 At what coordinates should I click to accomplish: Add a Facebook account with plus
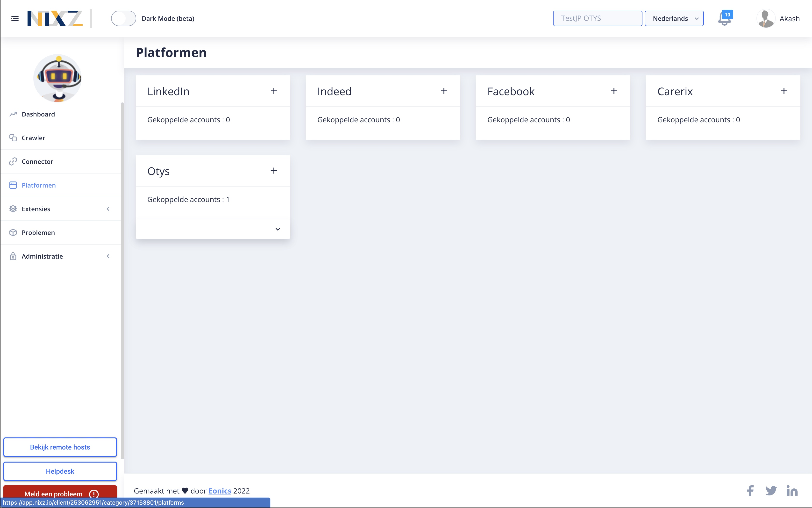click(x=614, y=91)
